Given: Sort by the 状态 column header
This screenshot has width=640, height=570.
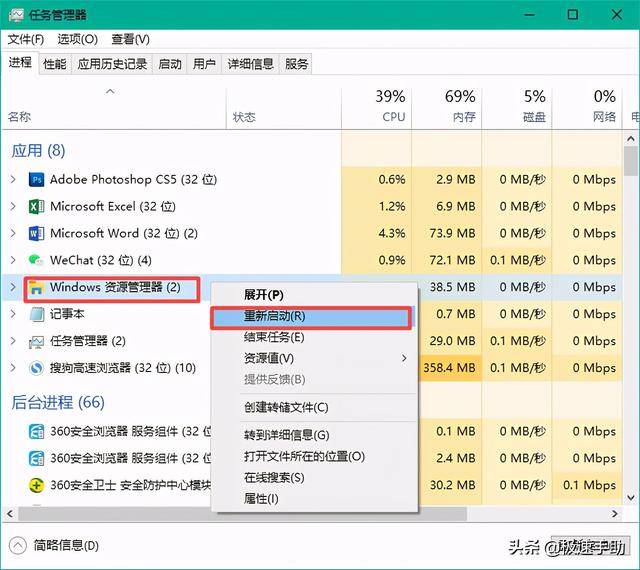Looking at the screenshot, I should 284,108.
